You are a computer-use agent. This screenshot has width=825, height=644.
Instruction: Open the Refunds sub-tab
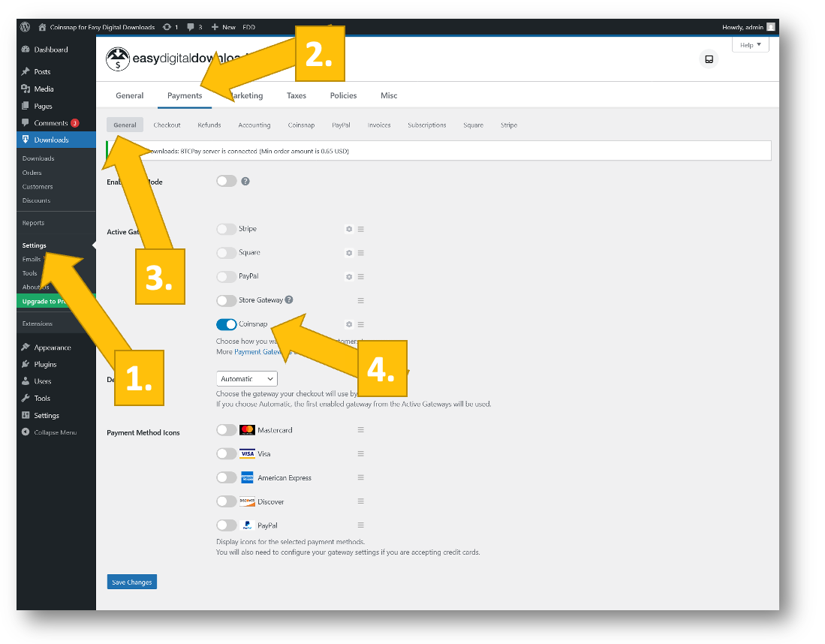(x=209, y=125)
